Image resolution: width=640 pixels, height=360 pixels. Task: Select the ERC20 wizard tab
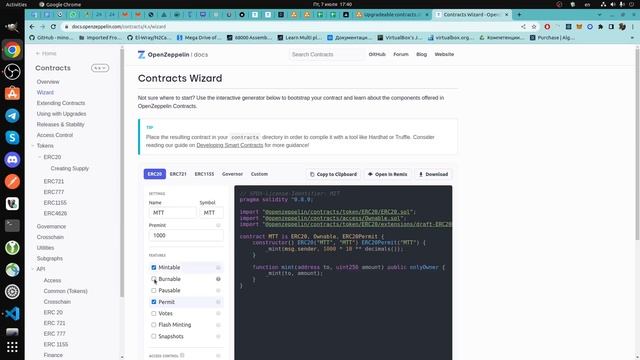155,174
